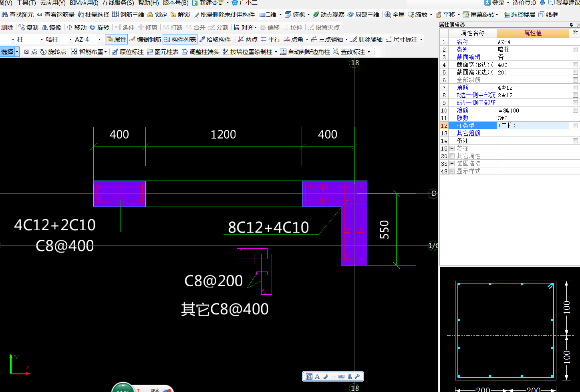Check the 附 box for 截面宽 row
The width and height of the screenshot is (580, 392).
pos(575,64)
